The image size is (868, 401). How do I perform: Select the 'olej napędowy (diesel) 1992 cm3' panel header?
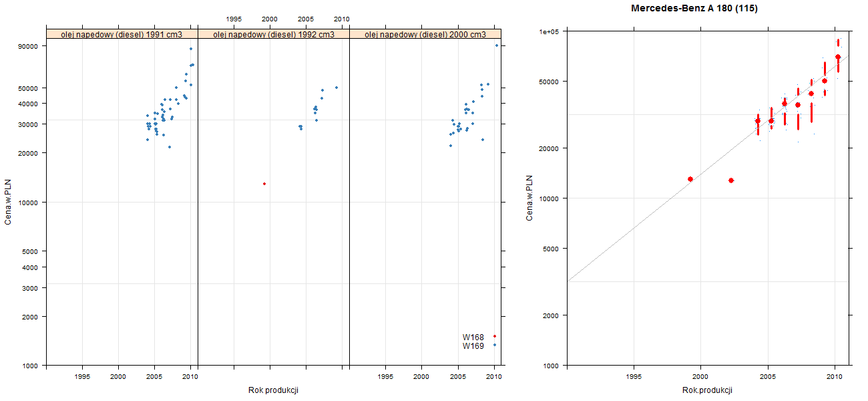click(274, 34)
